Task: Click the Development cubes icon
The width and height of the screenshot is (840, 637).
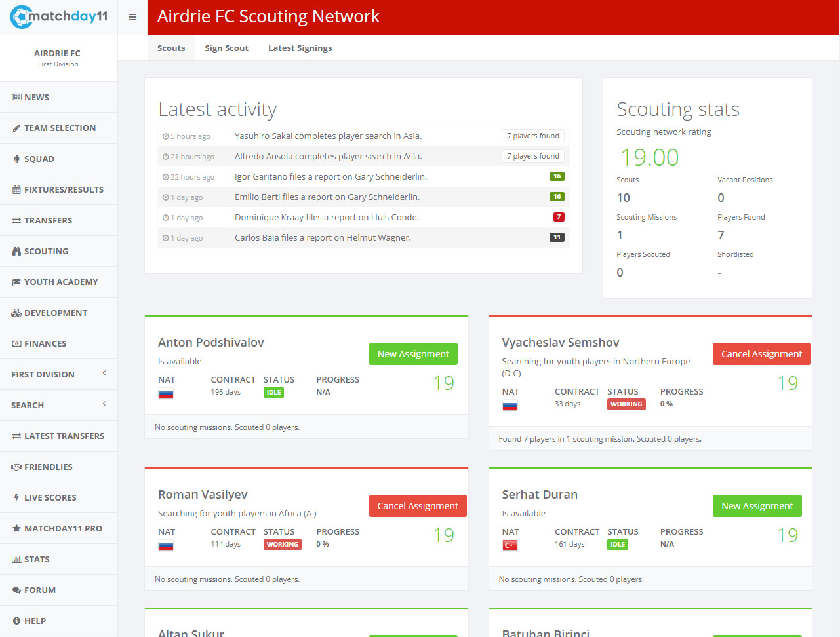Action: (x=16, y=313)
